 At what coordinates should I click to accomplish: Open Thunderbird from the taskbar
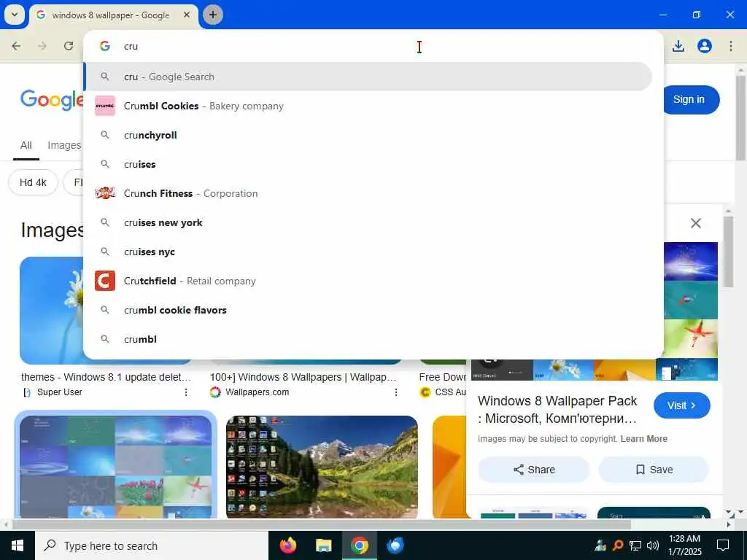tap(395, 545)
